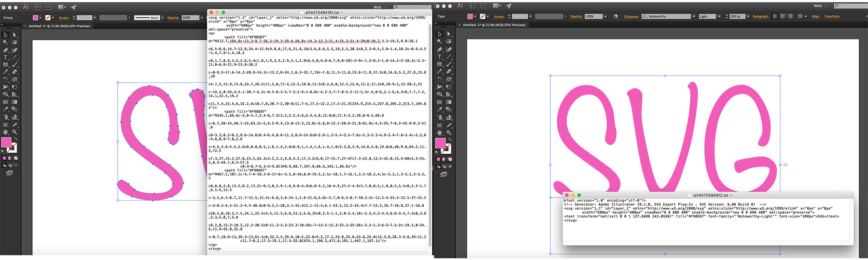Open the Noteworthy font family dropdown
This screenshot has width=868, height=260.
point(694,16)
